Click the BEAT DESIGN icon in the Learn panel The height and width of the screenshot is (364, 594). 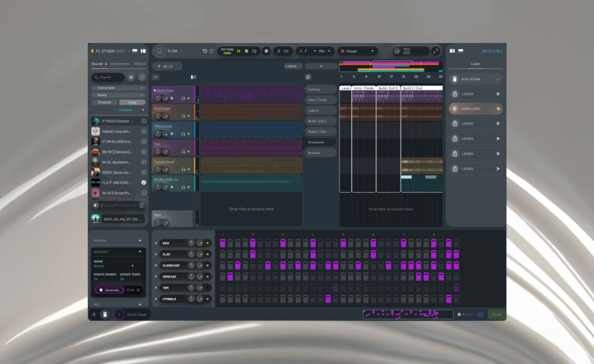[454, 78]
